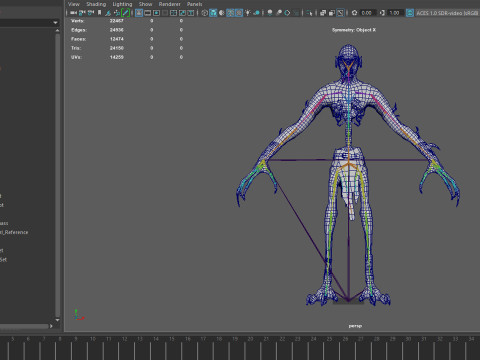Toggle the Field Chart display
Image resolution: width=480 pixels, height=360 pixels.
(x=174, y=13)
